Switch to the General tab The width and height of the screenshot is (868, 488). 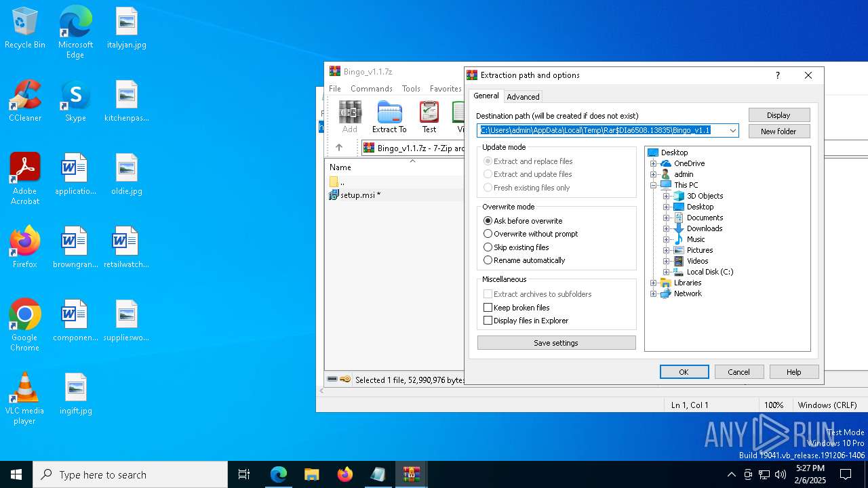pos(486,96)
